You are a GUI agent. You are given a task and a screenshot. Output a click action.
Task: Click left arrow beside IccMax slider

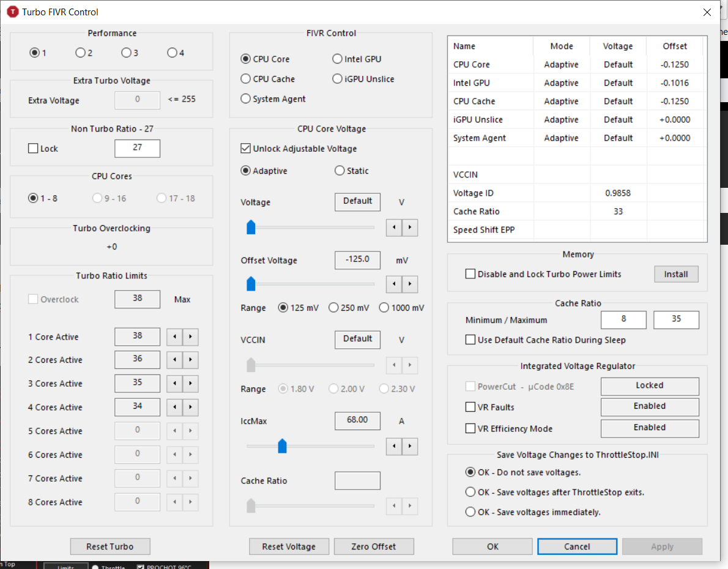(x=394, y=446)
